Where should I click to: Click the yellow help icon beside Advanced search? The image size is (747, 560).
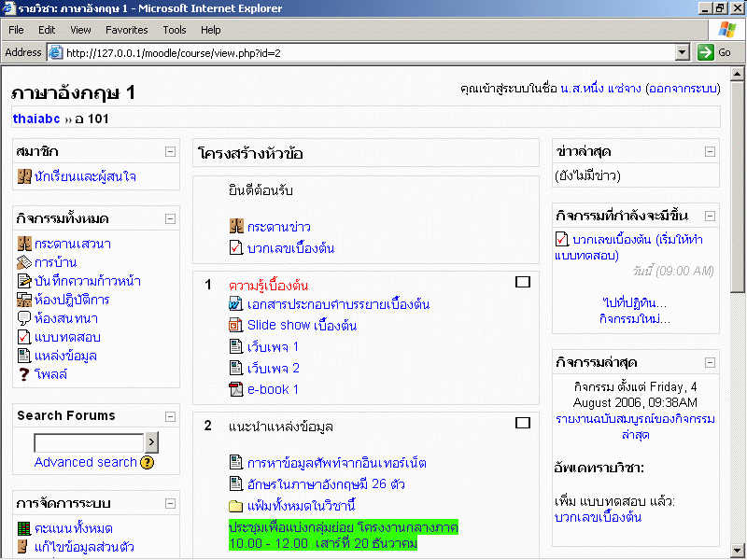[x=148, y=462]
